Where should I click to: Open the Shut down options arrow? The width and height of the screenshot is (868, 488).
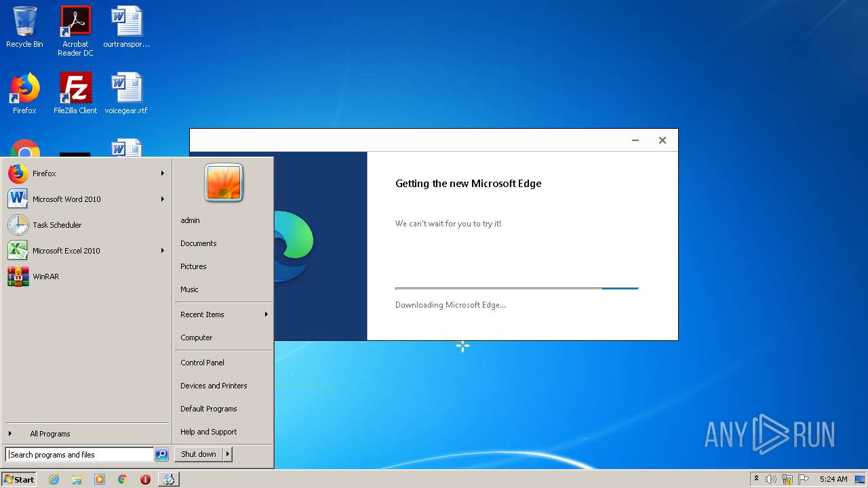228,454
